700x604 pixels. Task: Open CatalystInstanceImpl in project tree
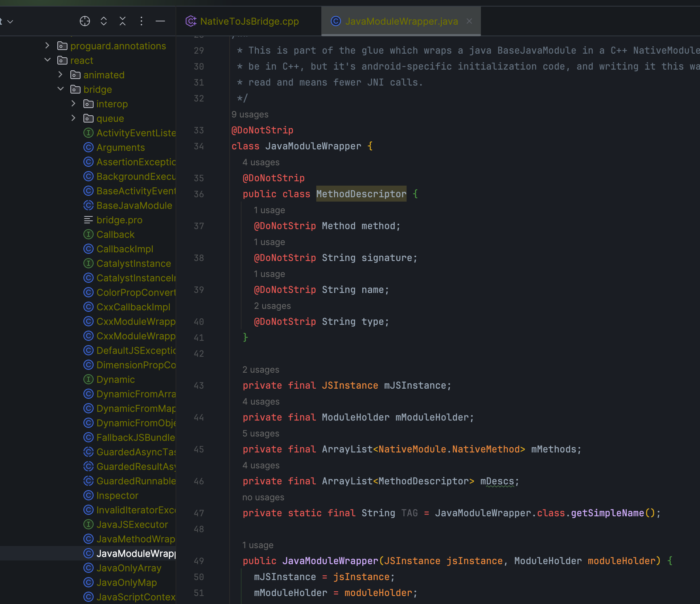(x=136, y=278)
